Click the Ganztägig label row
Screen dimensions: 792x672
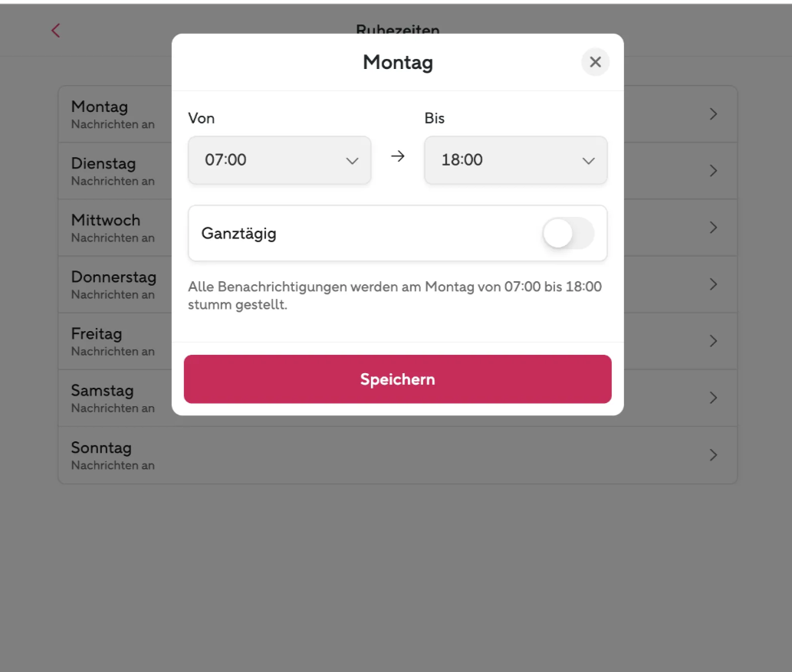click(397, 233)
